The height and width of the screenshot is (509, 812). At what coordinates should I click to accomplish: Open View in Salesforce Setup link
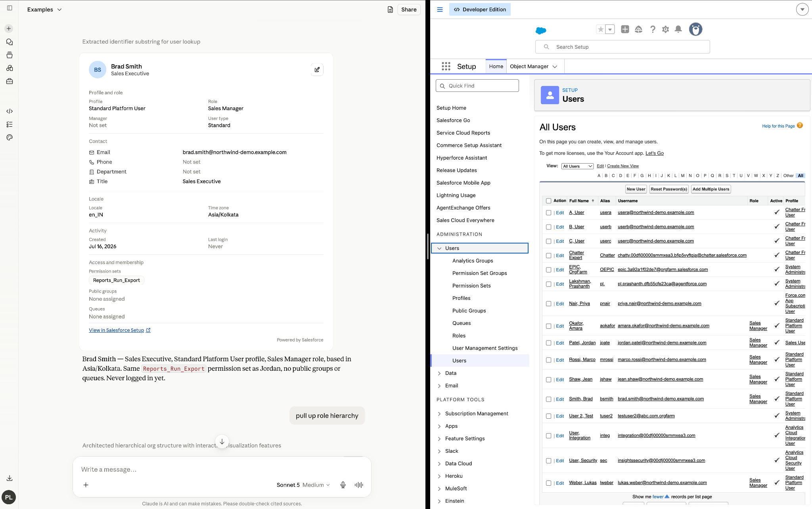120,330
